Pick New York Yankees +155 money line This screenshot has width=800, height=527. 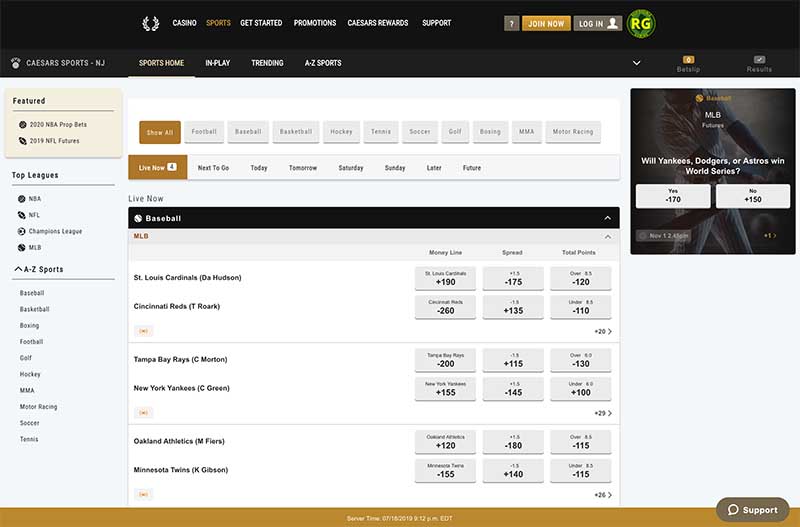coord(445,388)
